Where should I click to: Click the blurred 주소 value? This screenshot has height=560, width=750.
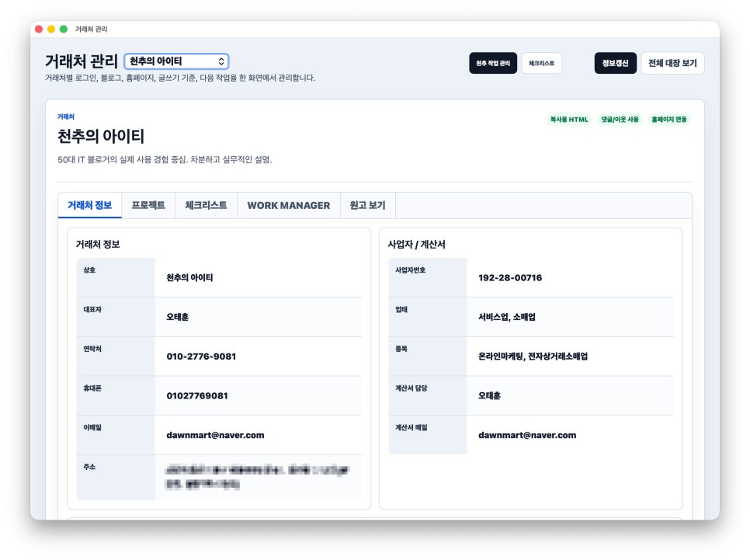coord(257,477)
